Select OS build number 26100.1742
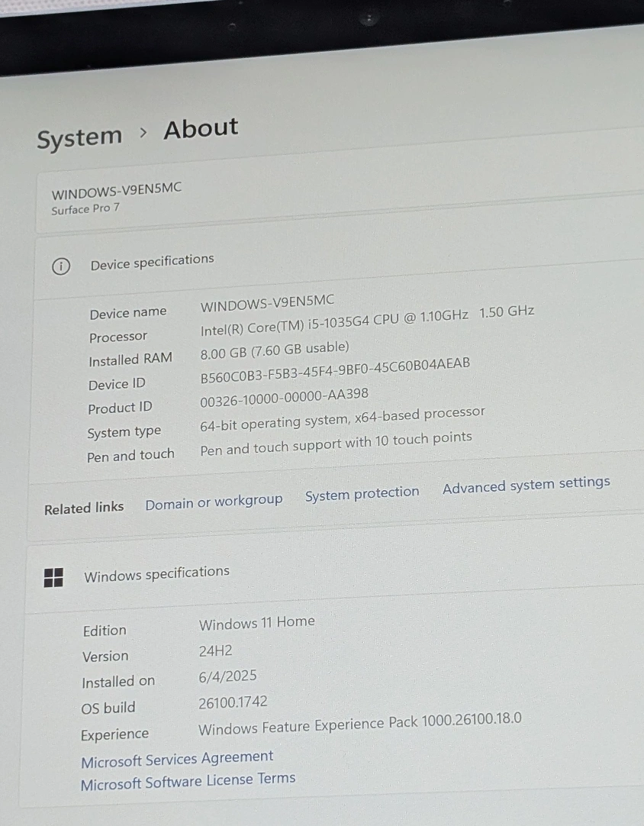Screen dimensions: 644x826 [x=233, y=703]
